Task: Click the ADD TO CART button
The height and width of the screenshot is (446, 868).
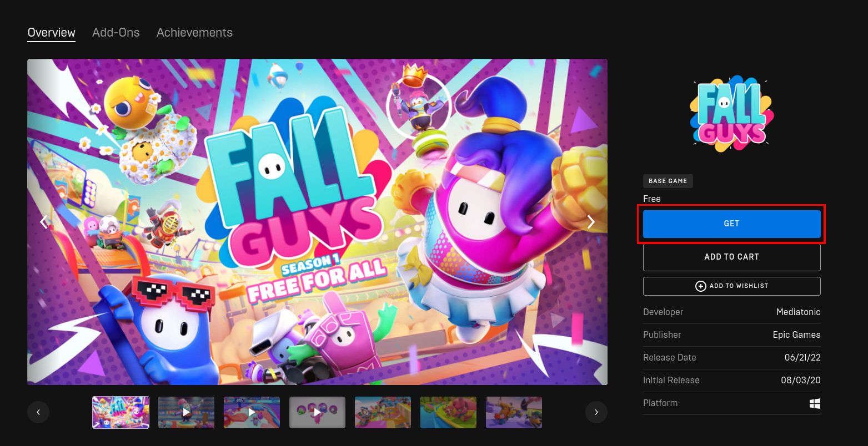Action: point(731,257)
